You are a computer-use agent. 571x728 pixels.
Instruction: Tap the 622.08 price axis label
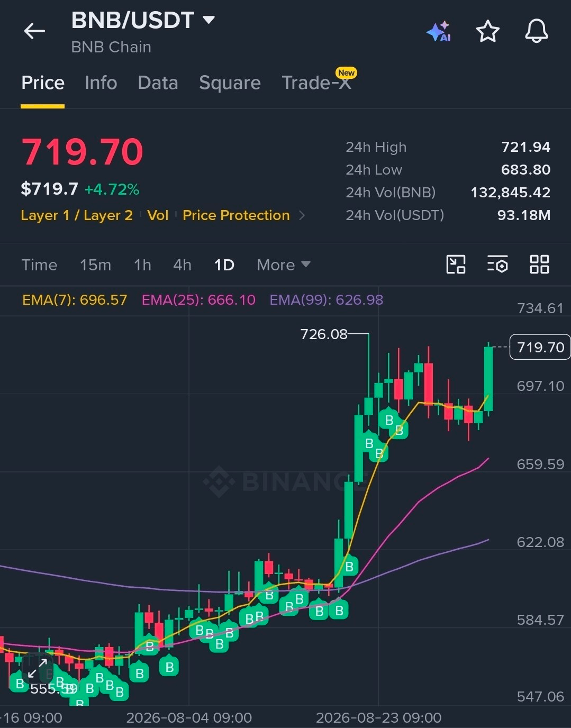[x=540, y=542]
